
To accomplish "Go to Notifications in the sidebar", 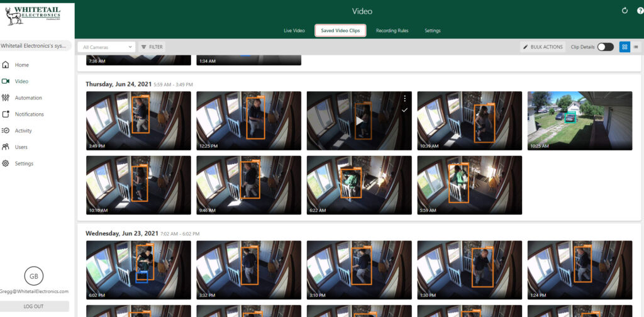I will point(29,114).
